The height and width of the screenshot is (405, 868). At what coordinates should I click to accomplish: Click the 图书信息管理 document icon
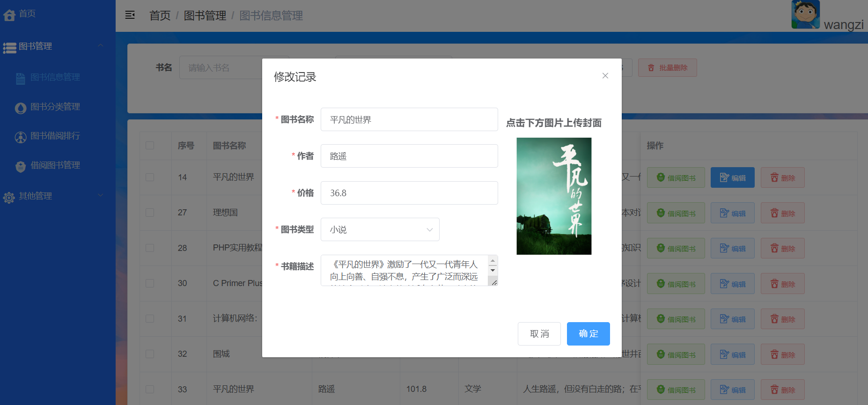[21, 78]
